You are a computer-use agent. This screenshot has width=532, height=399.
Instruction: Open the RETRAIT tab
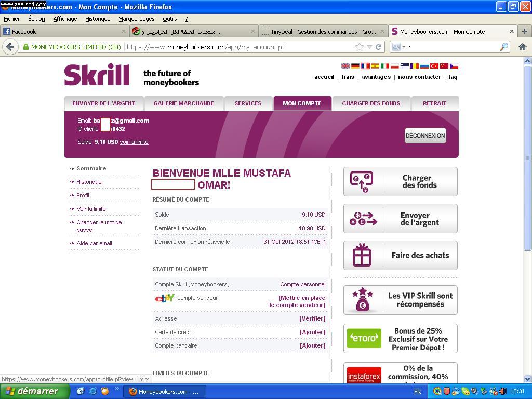pos(435,103)
